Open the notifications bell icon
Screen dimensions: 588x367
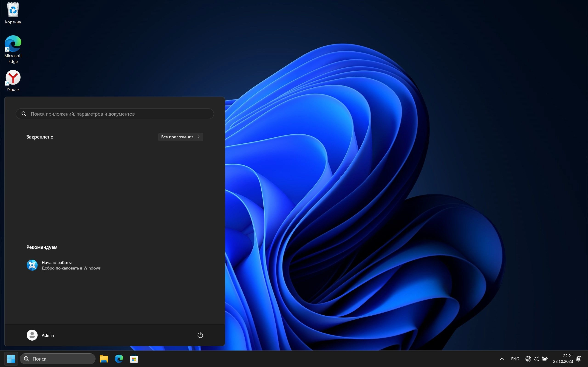pyautogui.click(x=579, y=359)
